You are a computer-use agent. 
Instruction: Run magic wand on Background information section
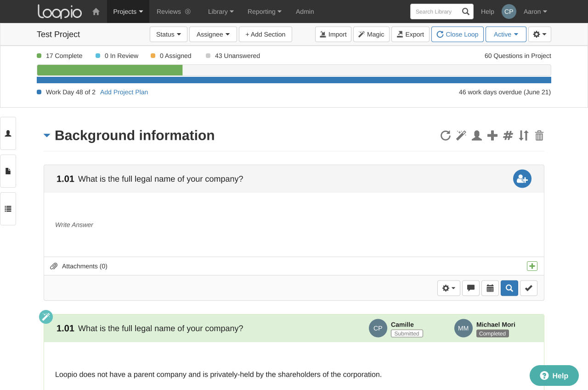click(461, 135)
